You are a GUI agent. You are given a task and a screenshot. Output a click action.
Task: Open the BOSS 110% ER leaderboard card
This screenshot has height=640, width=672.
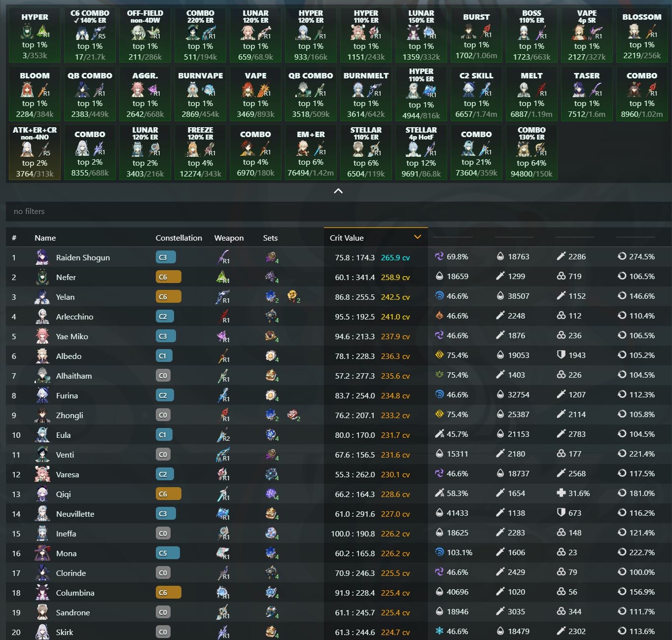tap(531, 36)
